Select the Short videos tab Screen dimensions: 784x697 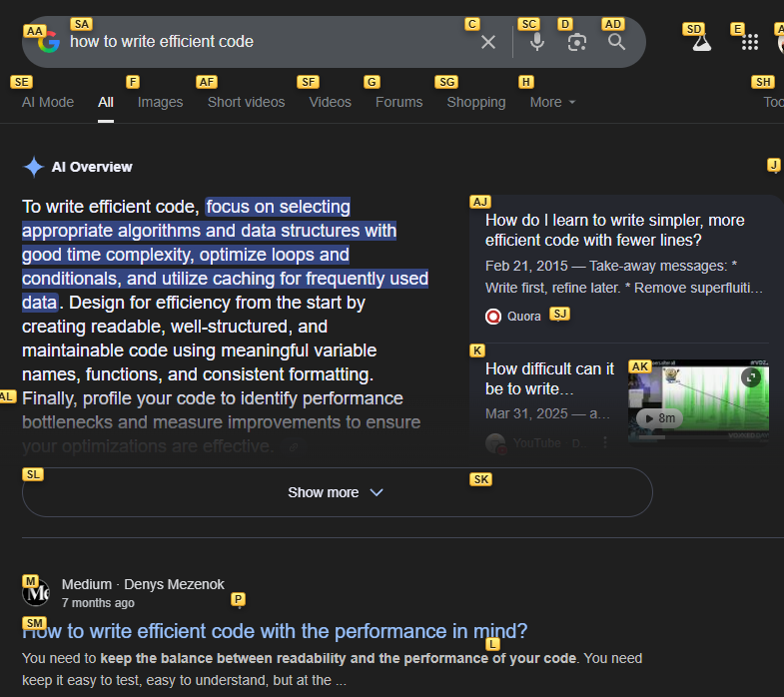pyautogui.click(x=246, y=102)
